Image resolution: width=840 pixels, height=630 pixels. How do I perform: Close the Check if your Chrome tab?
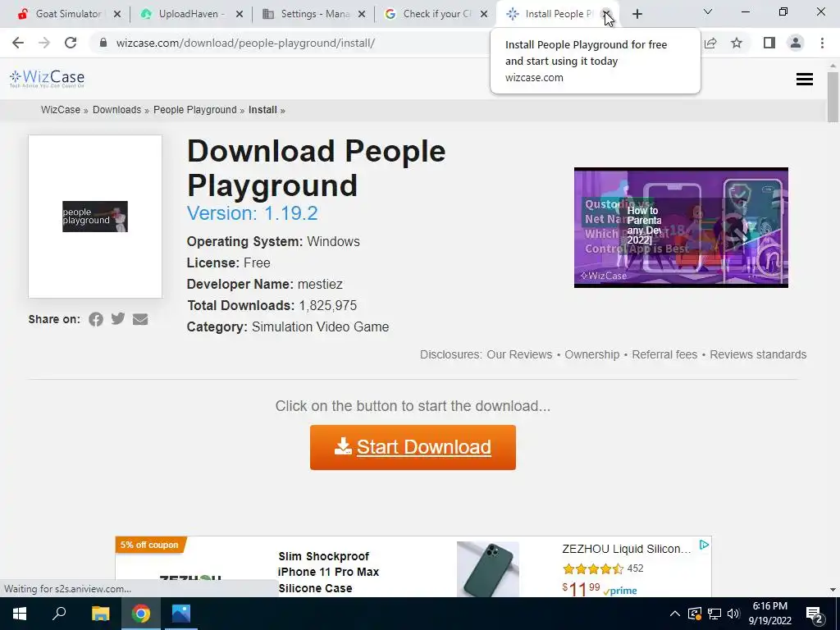[484, 14]
